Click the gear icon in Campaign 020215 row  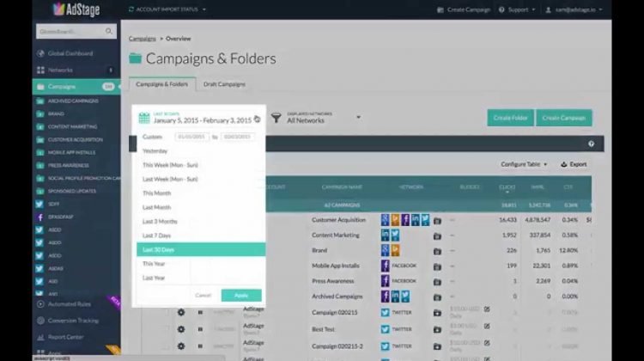pyautogui.click(x=180, y=313)
